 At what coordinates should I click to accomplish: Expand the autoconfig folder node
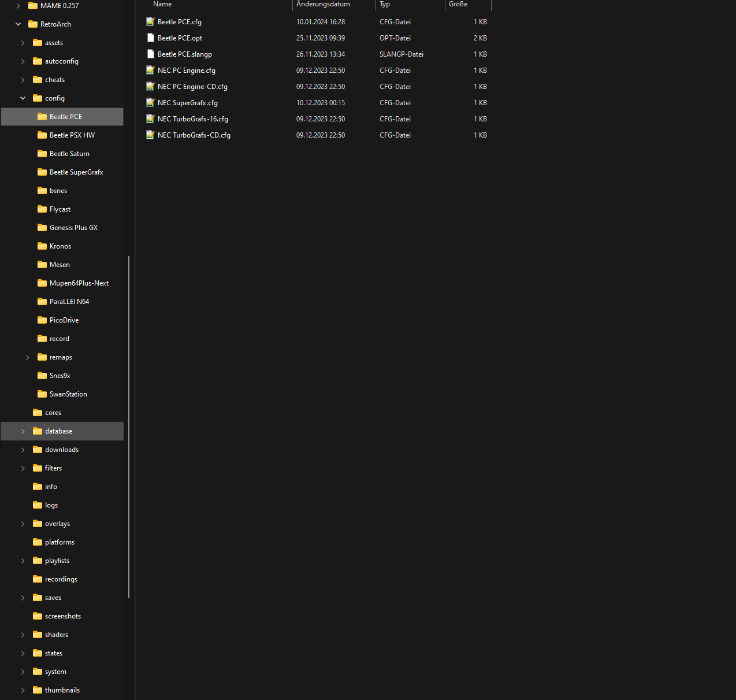[x=23, y=61]
